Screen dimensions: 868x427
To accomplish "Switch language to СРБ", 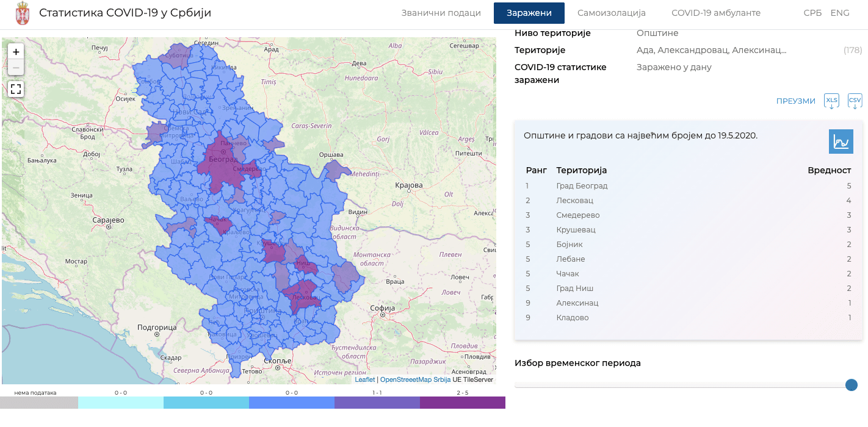I will point(812,13).
